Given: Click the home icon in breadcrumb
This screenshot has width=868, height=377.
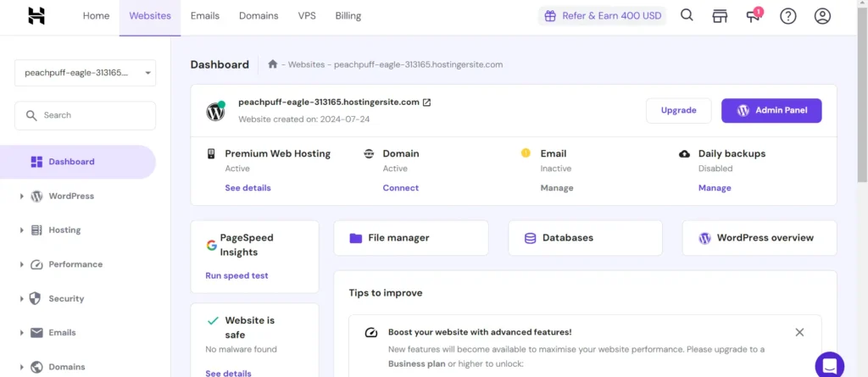Looking at the screenshot, I should [272, 64].
